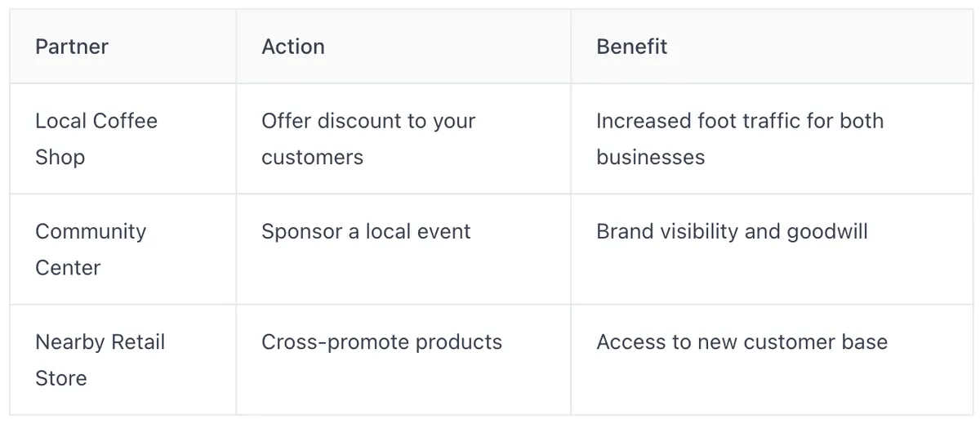Click the word 'Shop' in first row
This screenshot has height=424, width=980.
pyautogui.click(x=60, y=158)
